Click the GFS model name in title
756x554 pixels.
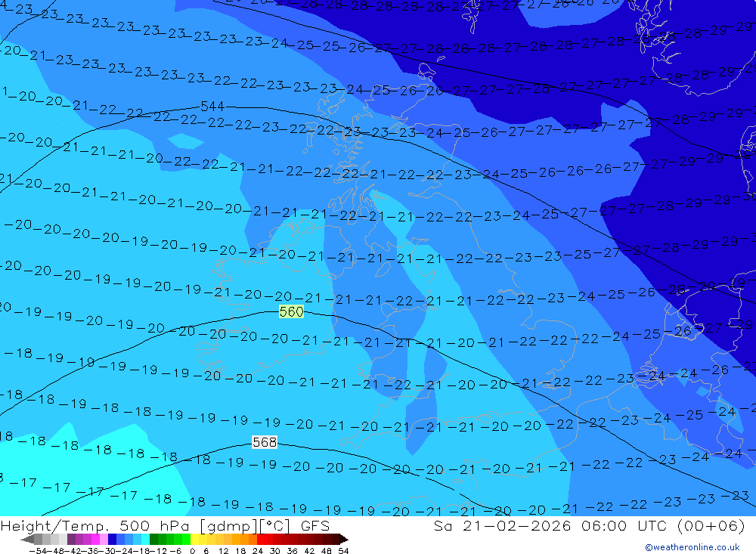tap(314, 525)
